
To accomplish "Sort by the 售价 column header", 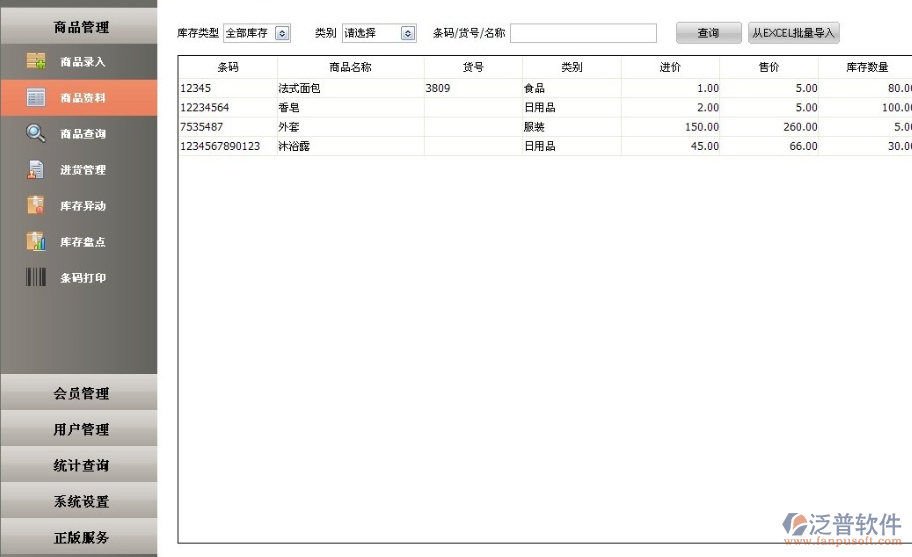I will click(769, 67).
